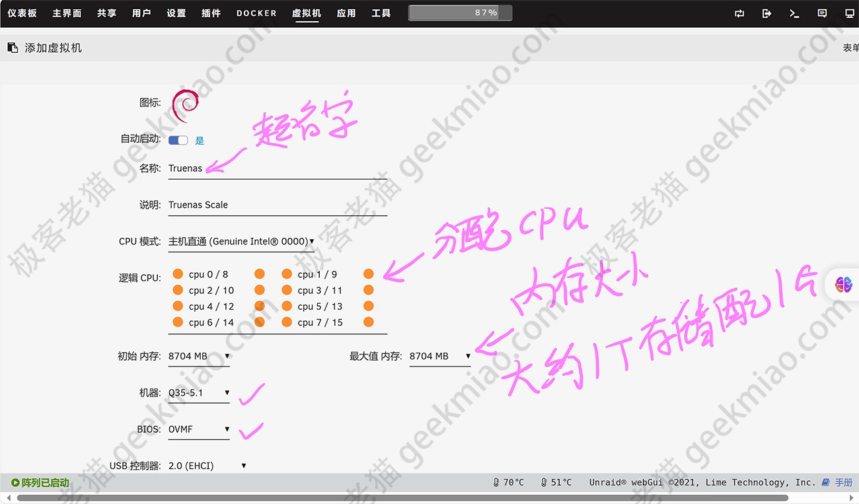Click the Unraid webGui copyright text

[702, 483]
